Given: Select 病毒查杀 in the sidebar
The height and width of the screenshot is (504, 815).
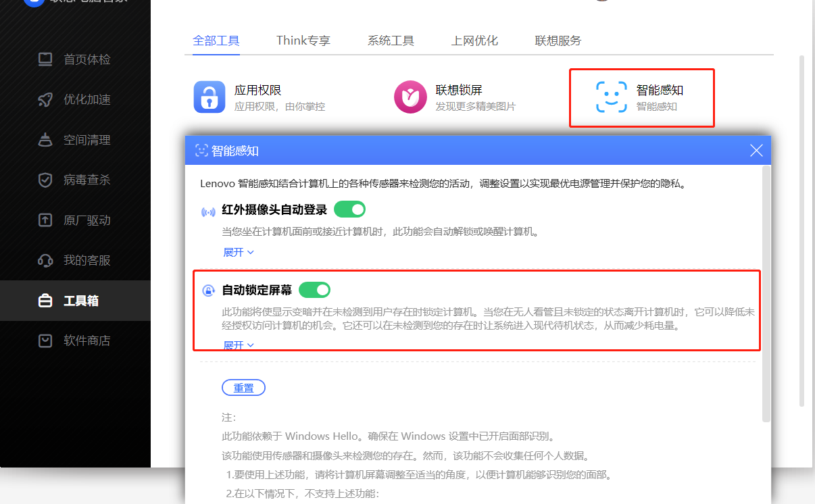Looking at the screenshot, I should (x=75, y=180).
